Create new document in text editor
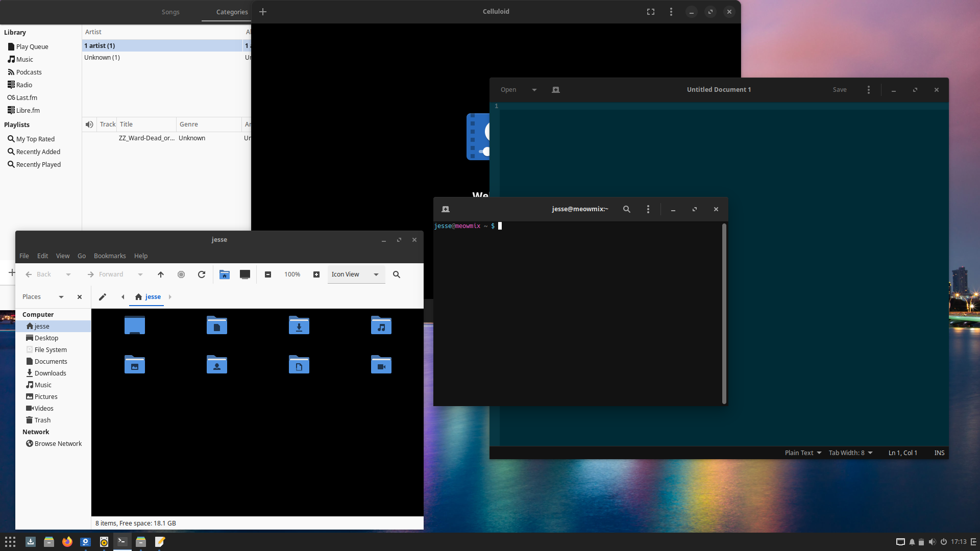 (x=556, y=90)
